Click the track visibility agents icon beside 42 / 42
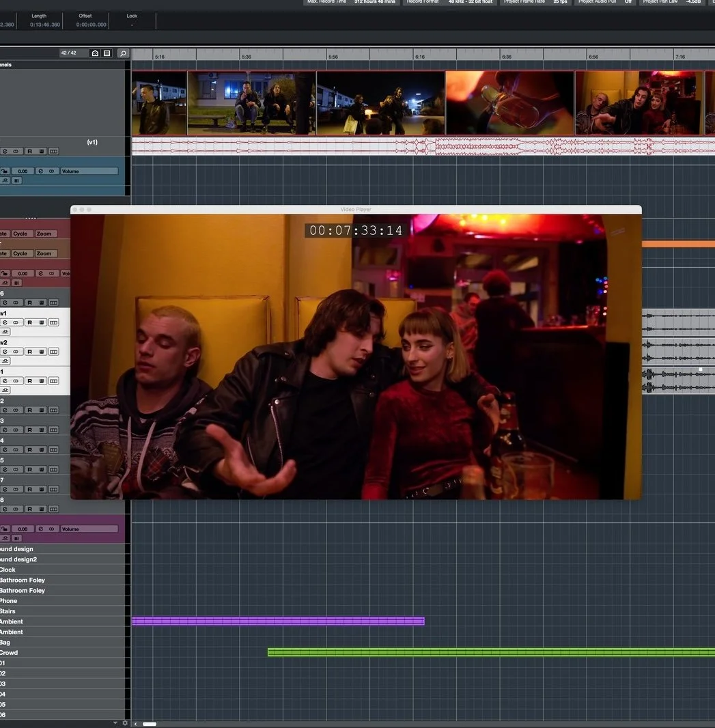 (x=95, y=53)
